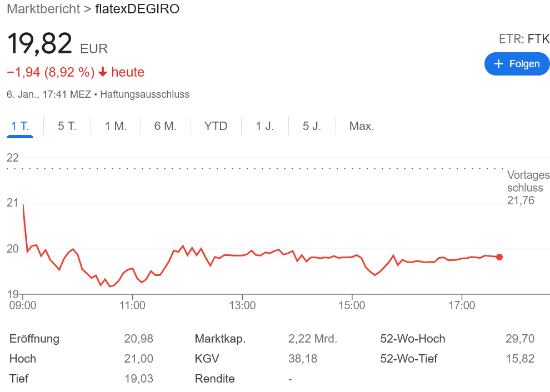Select the Max. time range
Image resolution: width=550 pixels, height=392 pixels.
362,126
